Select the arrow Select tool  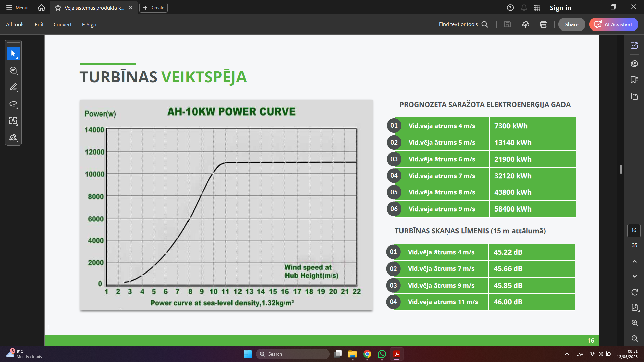(13, 54)
